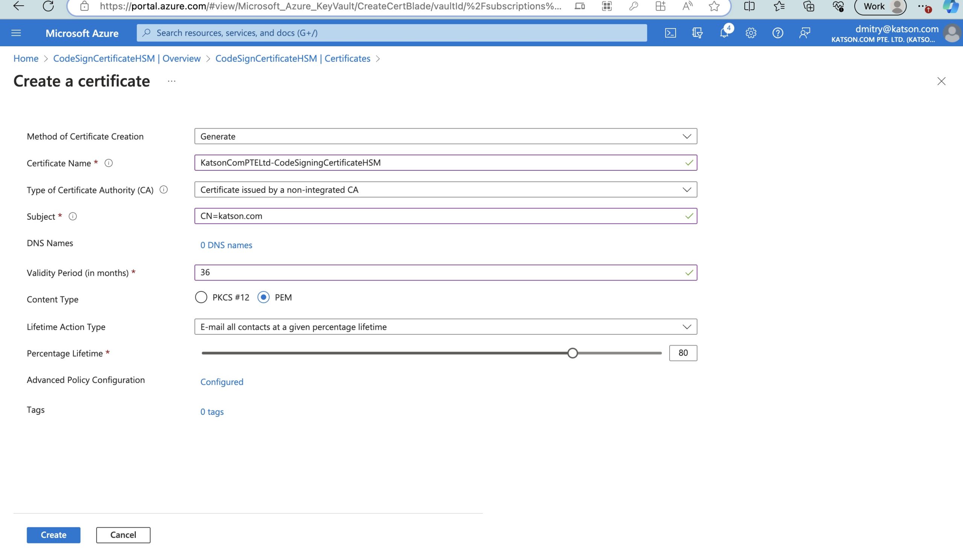Select the PKCS #12 content type
This screenshot has height=560, width=963.
(201, 297)
